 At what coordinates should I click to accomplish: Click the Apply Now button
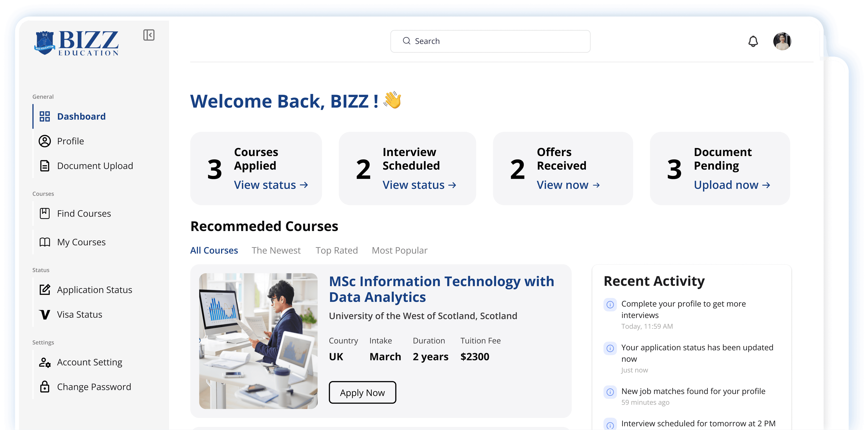click(x=362, y=393)
